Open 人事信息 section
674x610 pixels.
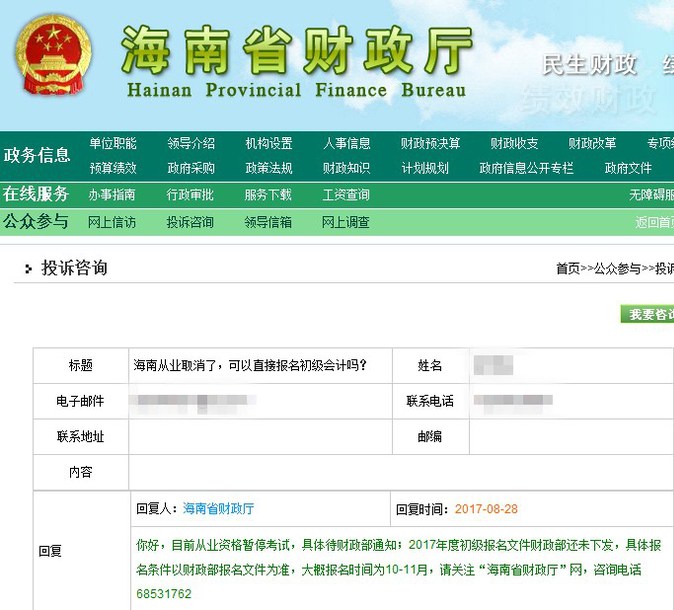(x=346, y=144)
